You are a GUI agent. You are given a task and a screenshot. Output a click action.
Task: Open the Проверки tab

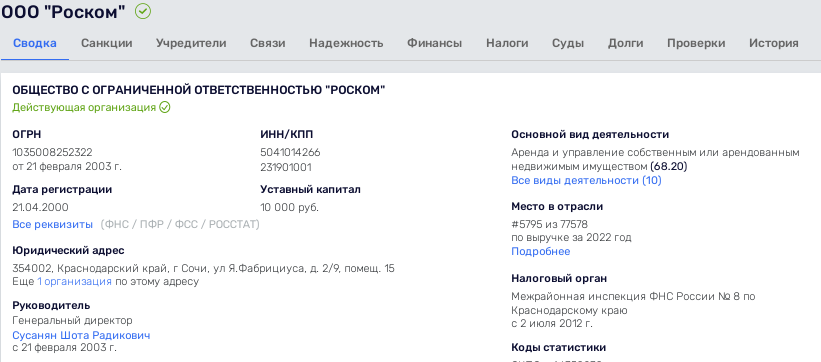[x=696, y=43]
